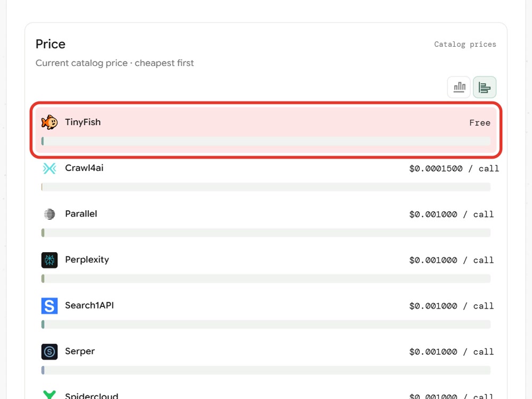Screen dimensions: 532x399
Task: Select the Perplexity provider name
Action: pyautogui.click(x=87, y=260)
